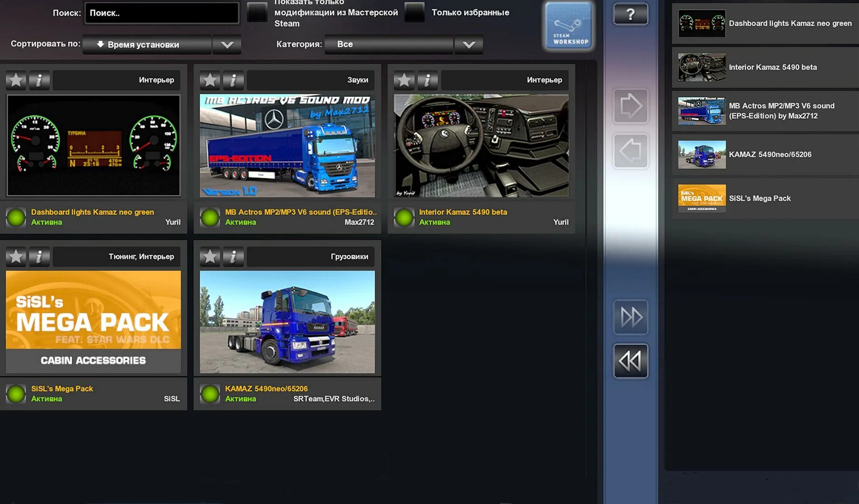Favorite the SiSL's Mega Pack mod
This screenshot has width=859, height=504.
tap(16, 257)
